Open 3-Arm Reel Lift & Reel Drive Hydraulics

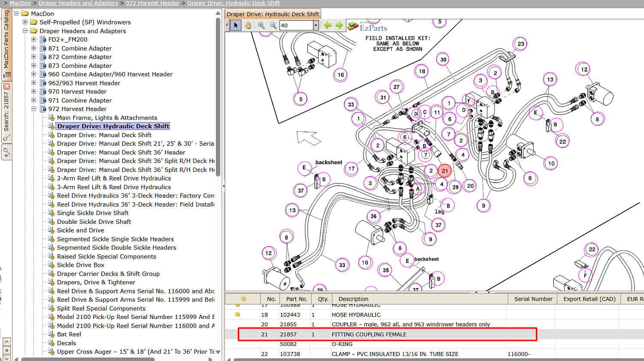click(x=114, y=187)
